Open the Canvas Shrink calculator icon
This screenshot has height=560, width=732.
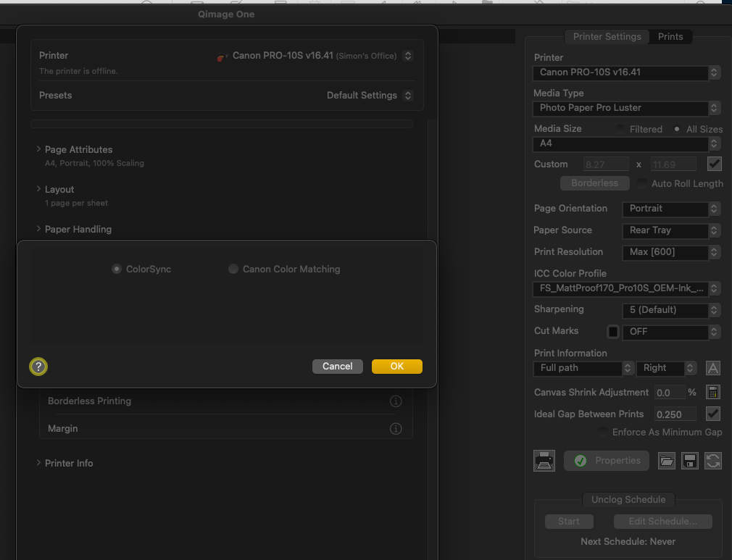(x=713, y=393)
